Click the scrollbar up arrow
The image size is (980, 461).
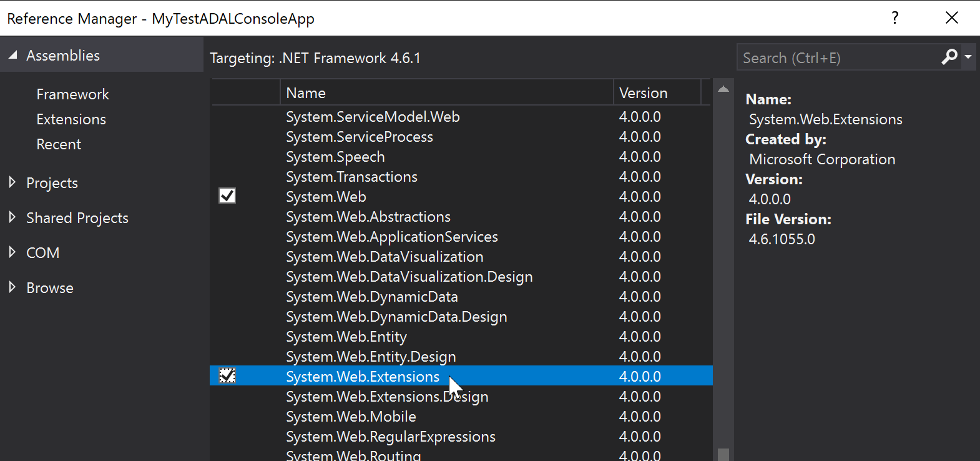[x=723, y=89]
